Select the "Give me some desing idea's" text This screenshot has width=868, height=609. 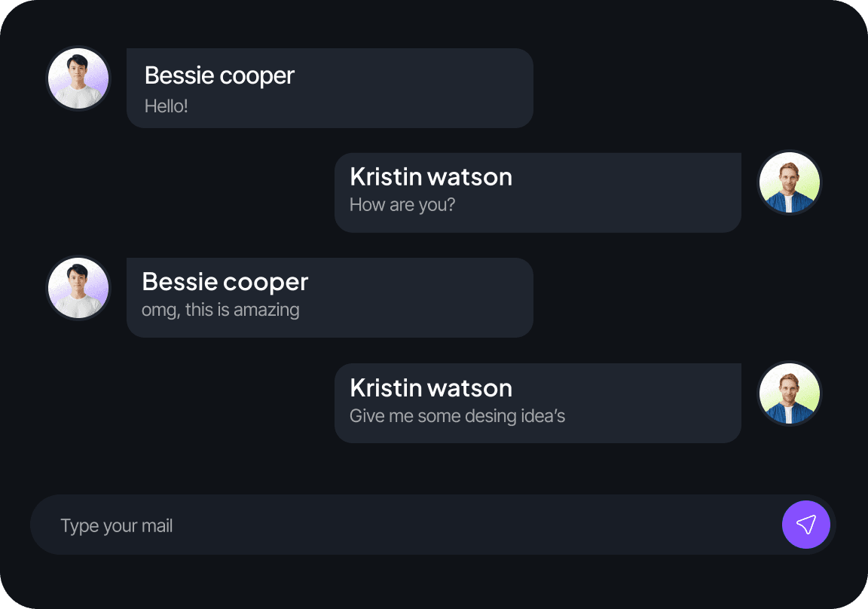(457, 415)
